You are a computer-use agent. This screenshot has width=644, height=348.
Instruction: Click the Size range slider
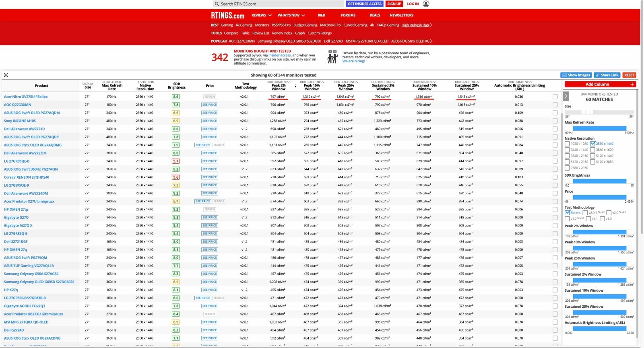[x=599, y=112]
